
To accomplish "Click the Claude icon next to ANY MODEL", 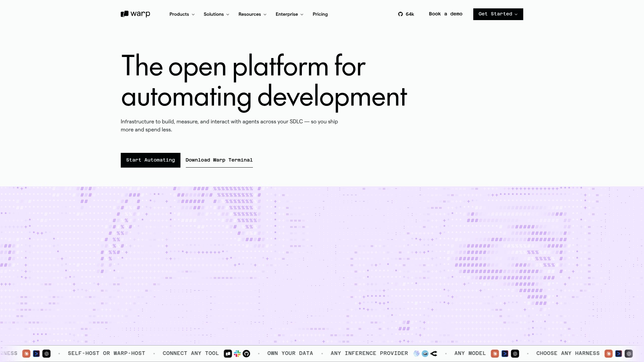I will click(495, 354).
